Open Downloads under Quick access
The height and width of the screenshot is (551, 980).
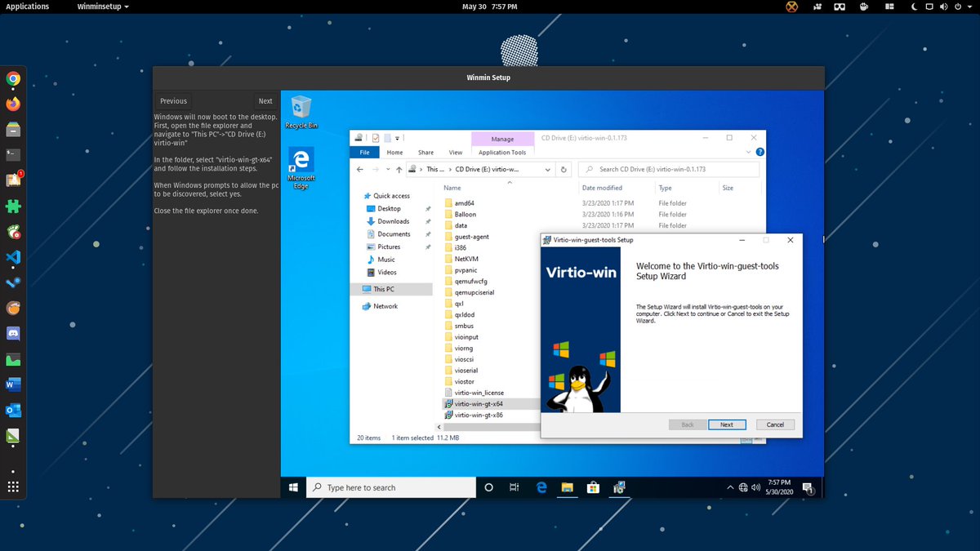coord(393,221)
